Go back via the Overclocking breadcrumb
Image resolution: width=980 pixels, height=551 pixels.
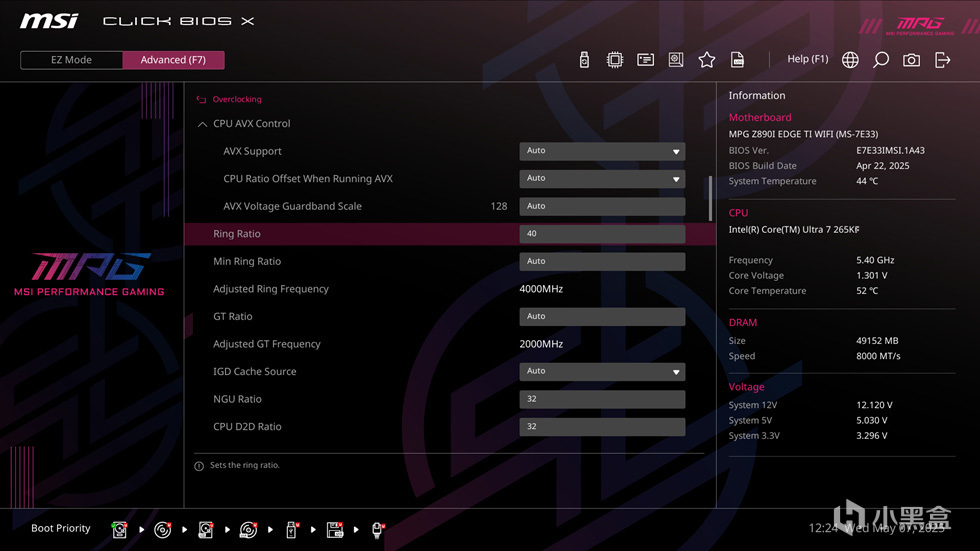point(237,99)
